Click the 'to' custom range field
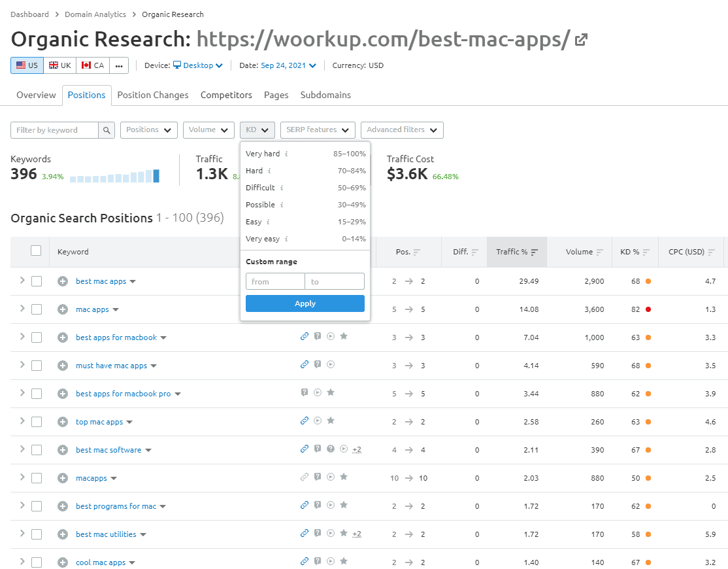Screen dimensions: 728x569 point(335,281)
